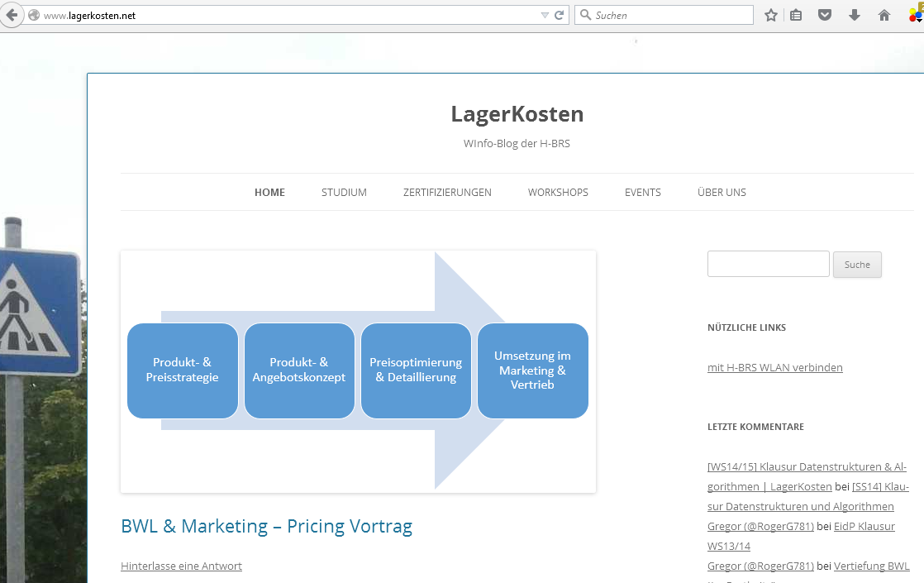Click the colorful extension icon in toolbar

(915, 15)
